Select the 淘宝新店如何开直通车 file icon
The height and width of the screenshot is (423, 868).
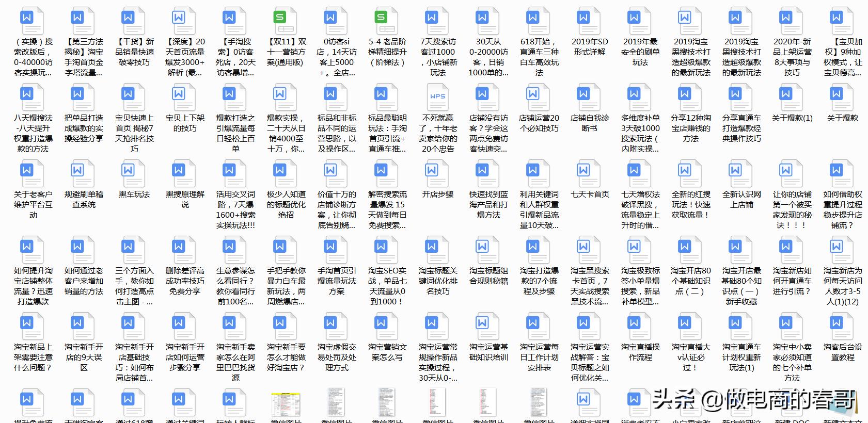792,251
